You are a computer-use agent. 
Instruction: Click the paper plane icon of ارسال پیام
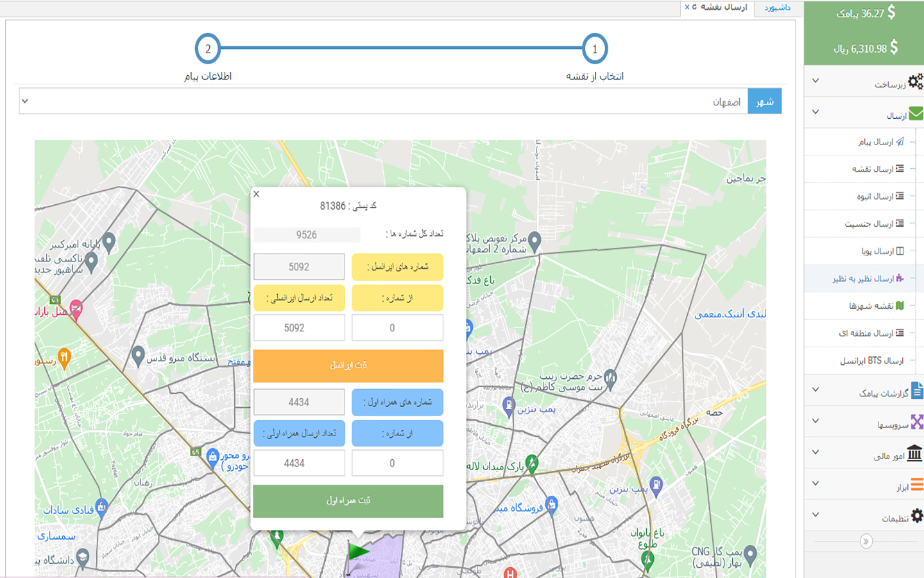[x=900, y=142]
